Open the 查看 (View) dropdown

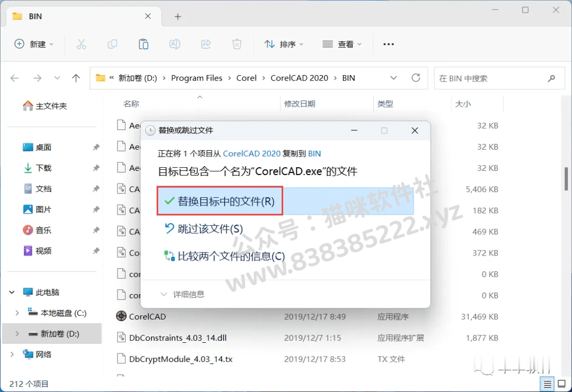(342, 44)
